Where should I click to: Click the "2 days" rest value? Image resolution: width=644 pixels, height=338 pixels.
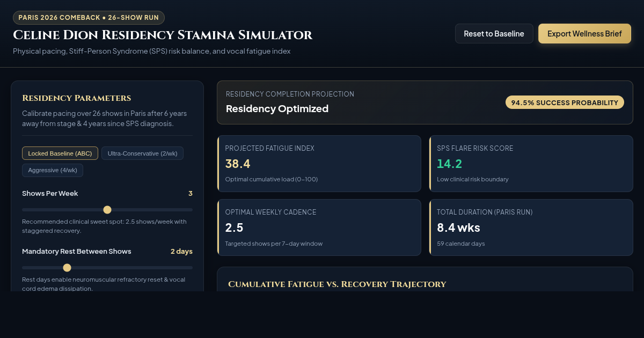181,252
